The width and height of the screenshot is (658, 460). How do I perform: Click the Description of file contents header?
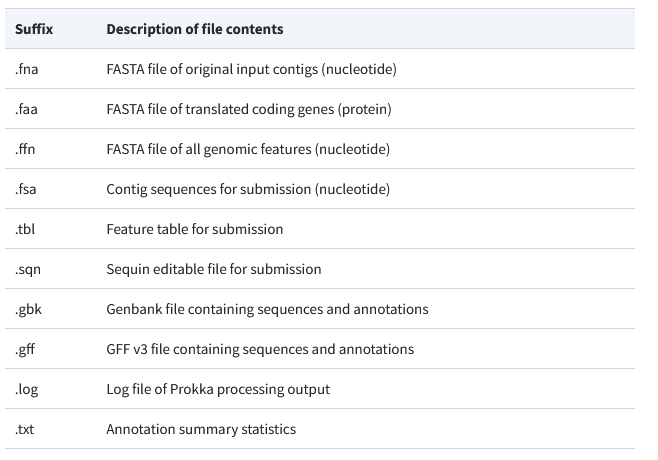(194, 29)
